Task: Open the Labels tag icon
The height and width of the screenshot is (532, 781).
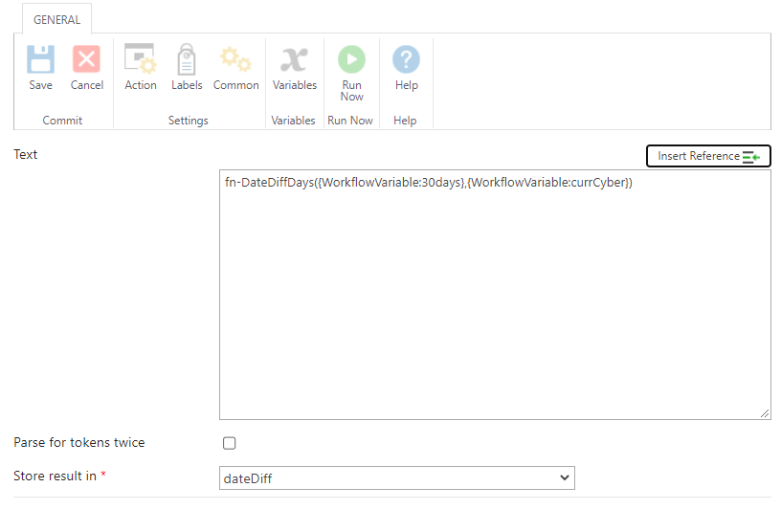Action: [x=187, y=58]
